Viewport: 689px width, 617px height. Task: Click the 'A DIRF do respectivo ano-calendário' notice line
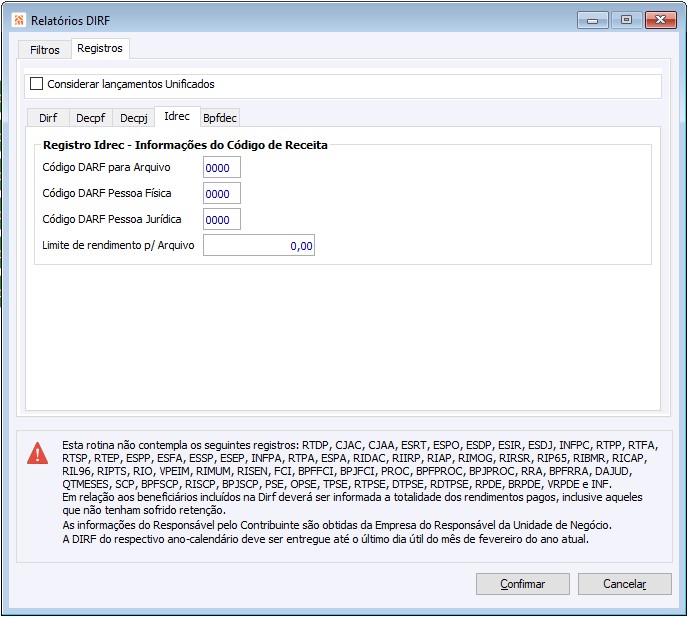(x=325, y=539)
